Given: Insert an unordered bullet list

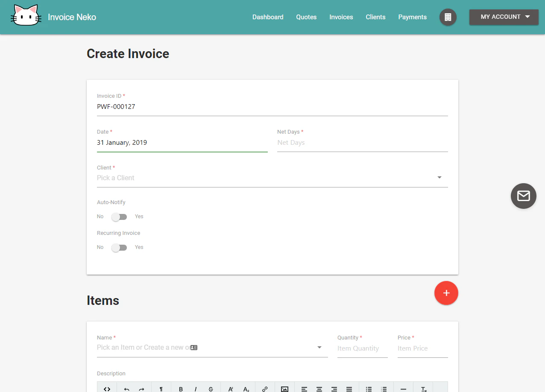Looking at the screenshot, I should 369,389.
